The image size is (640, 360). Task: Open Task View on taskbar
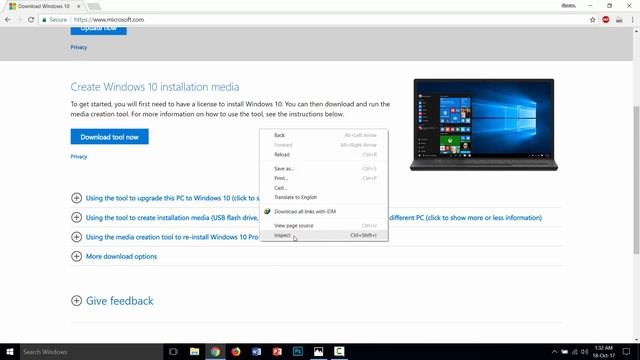173,352
